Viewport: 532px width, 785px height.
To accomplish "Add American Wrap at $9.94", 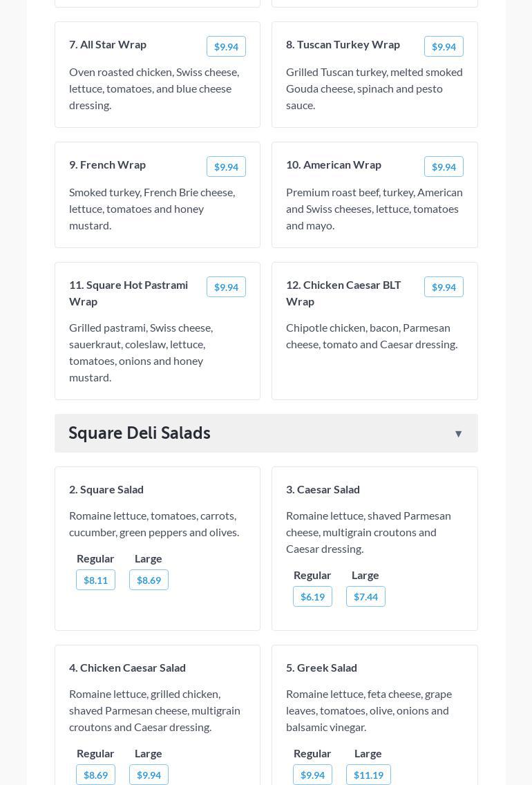I will [444, 167].
